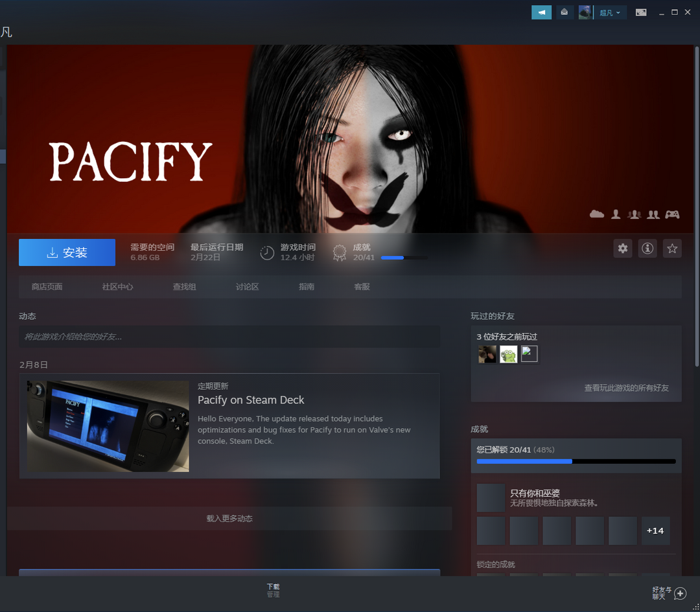Open the 社区中心 tab
Image resolution: width=700 pixels, height=612 pixels.
(x=117, y=287)
